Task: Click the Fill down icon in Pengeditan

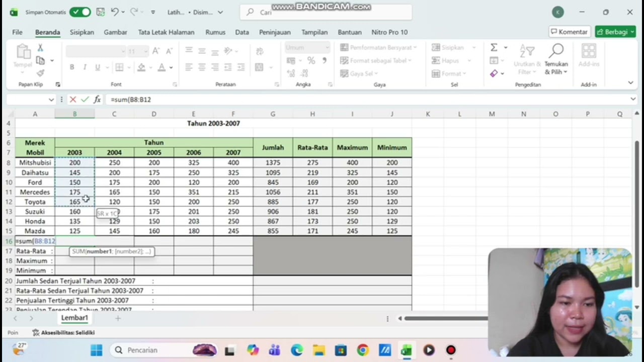Action: 494,60
